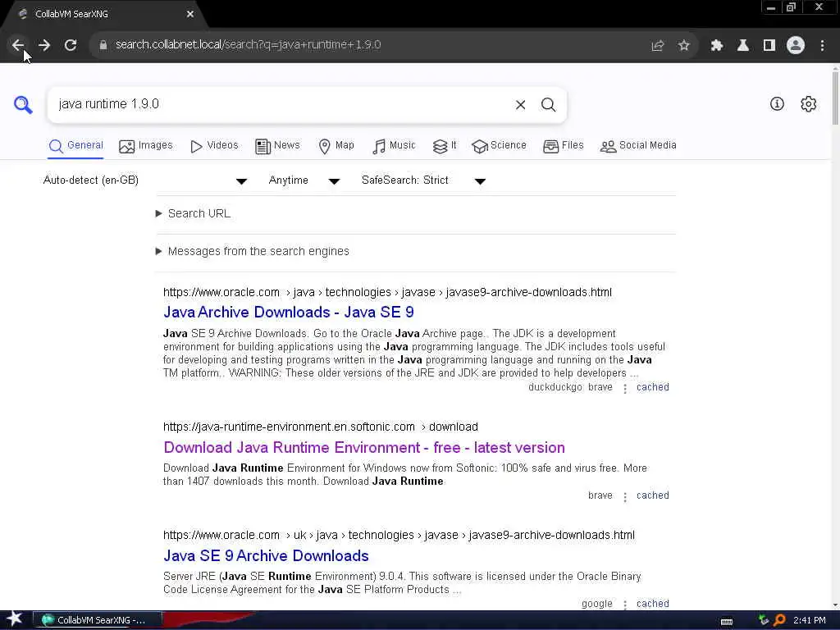840x630 pixels.
Task: Click the tray network update icon
Action: click(x=764, y=620)
